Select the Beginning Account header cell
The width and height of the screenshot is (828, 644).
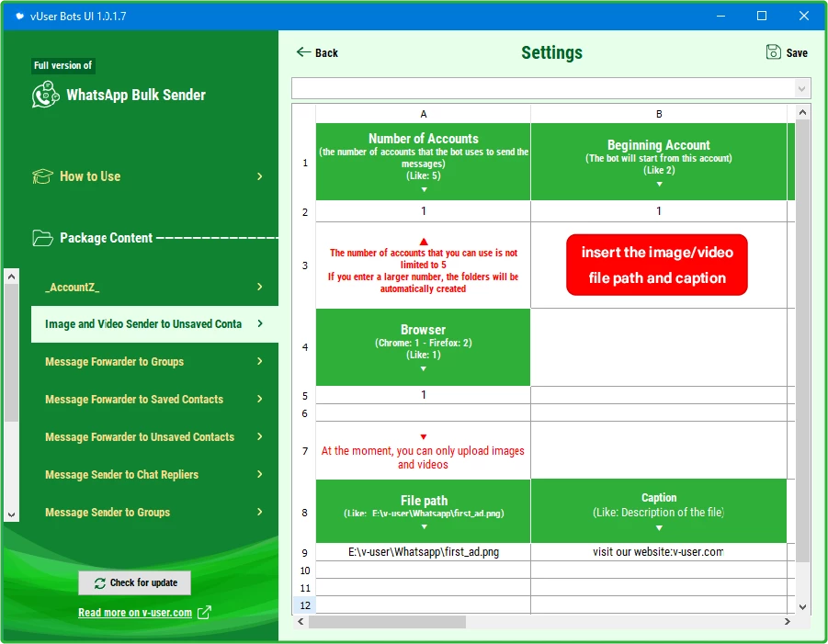659,162
